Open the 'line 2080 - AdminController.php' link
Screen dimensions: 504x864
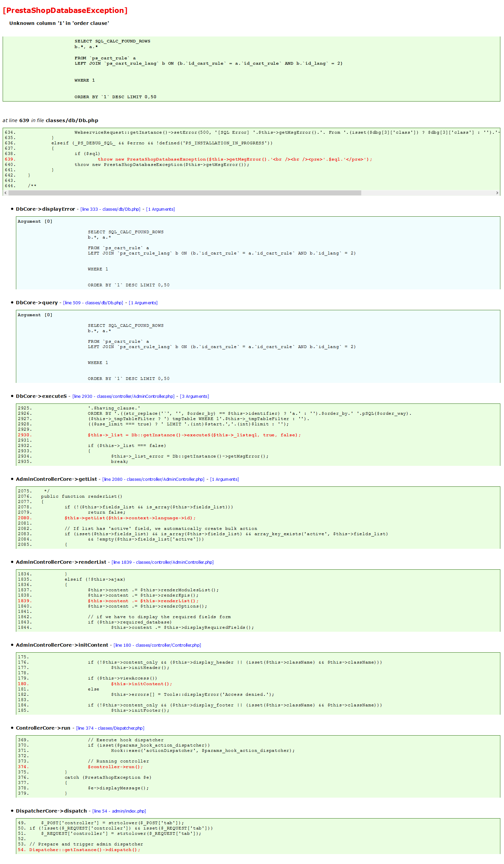click(153, 479)
